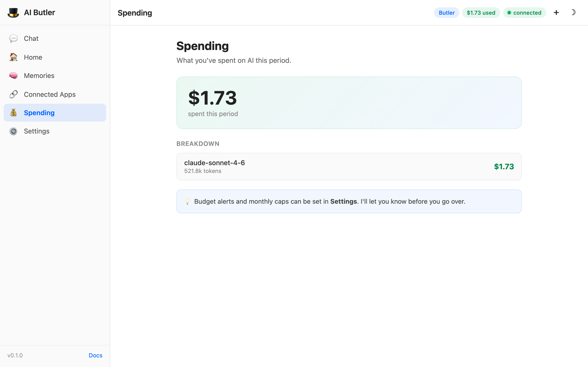The image size is (588, 367).
Task: Open the Docs link
Action: pyautogui.click(x=95, y=355)
